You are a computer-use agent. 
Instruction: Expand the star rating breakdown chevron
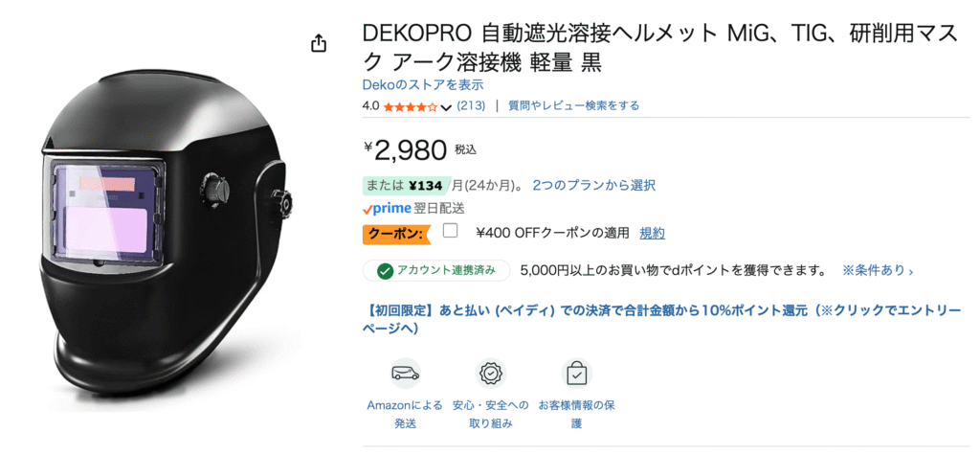pyautogui.click(x=446, y=107)
